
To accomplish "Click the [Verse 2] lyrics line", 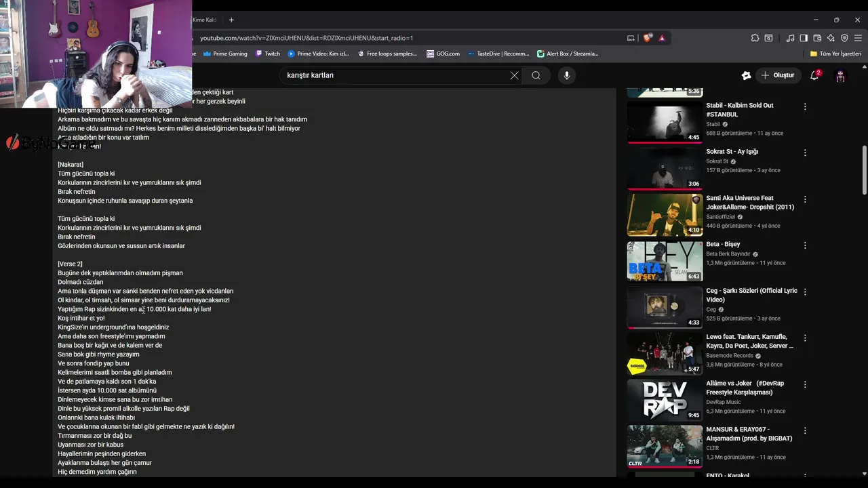I will (70, 264).
